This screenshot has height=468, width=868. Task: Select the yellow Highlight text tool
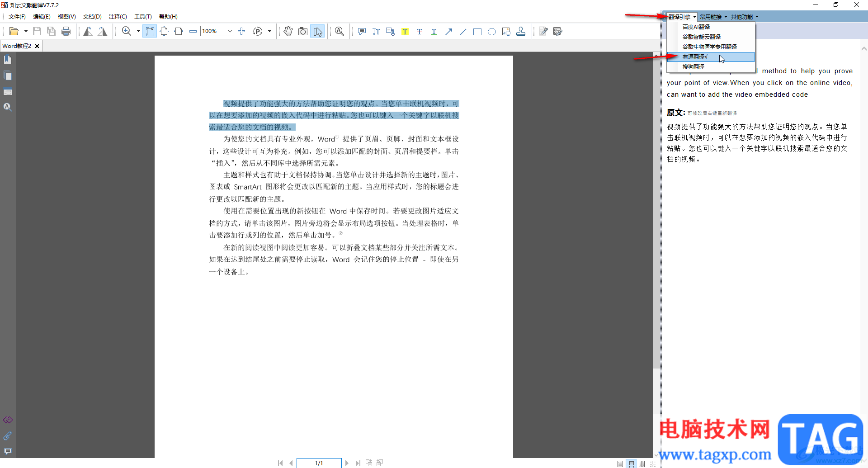(x=405, y=31)
